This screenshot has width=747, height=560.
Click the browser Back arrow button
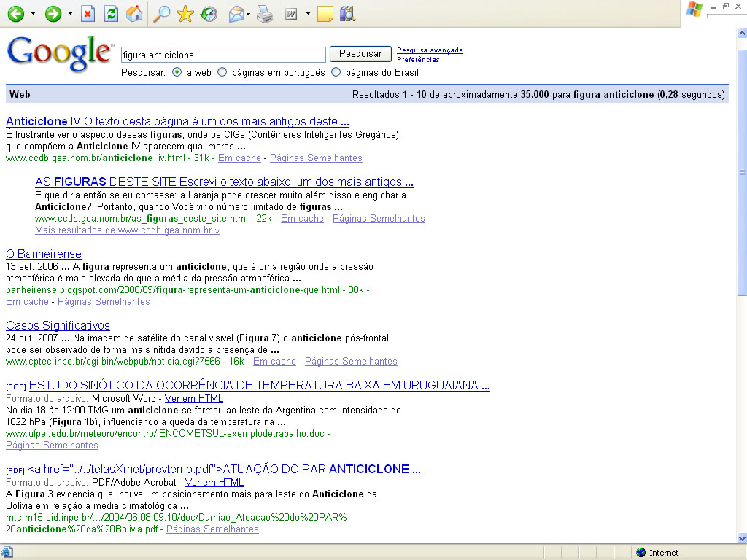click(x=15, y=14)
